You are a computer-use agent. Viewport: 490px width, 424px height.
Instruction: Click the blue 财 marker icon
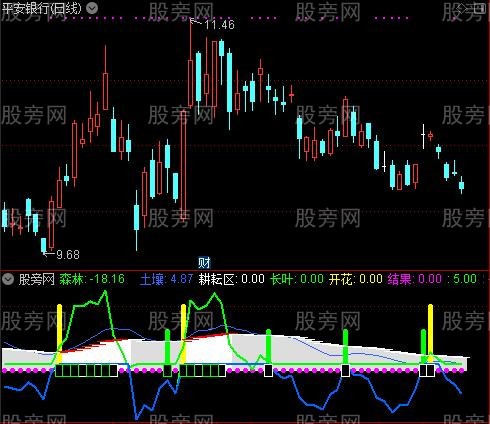204,263
